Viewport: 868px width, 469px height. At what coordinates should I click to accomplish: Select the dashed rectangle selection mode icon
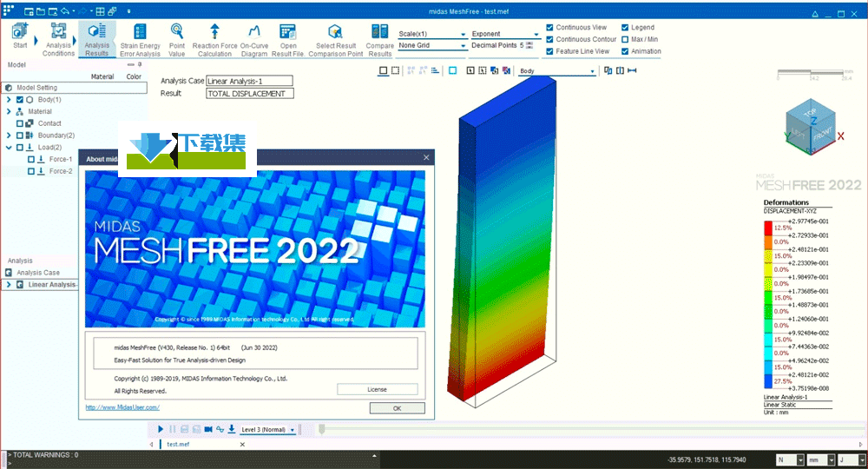point(395,70)
